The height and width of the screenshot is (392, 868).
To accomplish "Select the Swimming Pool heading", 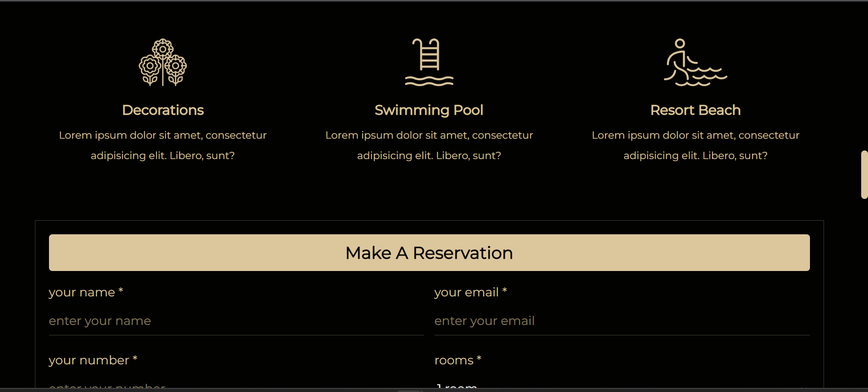I will 429,110.
